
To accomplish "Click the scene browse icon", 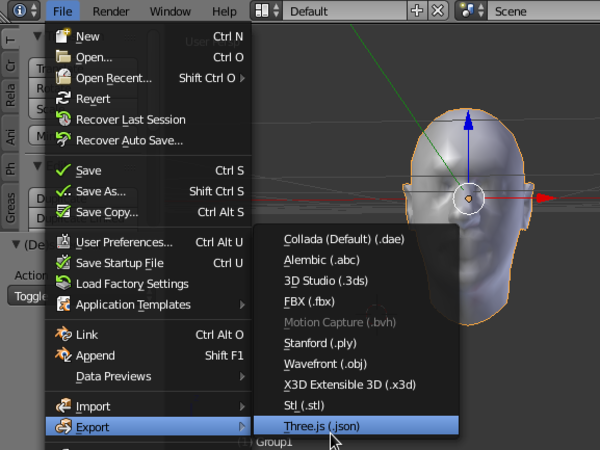I will pyautogui.click(x=469, y=11).
